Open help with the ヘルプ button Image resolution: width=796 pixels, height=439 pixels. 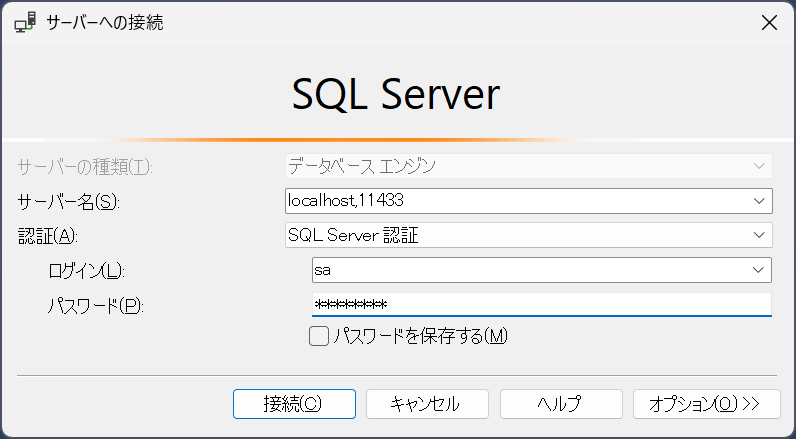click(560, 403)
